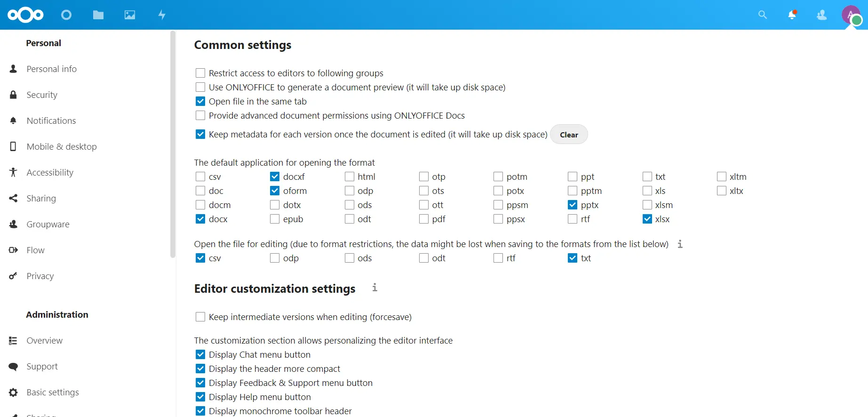
Task: Click info icon beside Open file for editing
Action: tap(680, 244)
